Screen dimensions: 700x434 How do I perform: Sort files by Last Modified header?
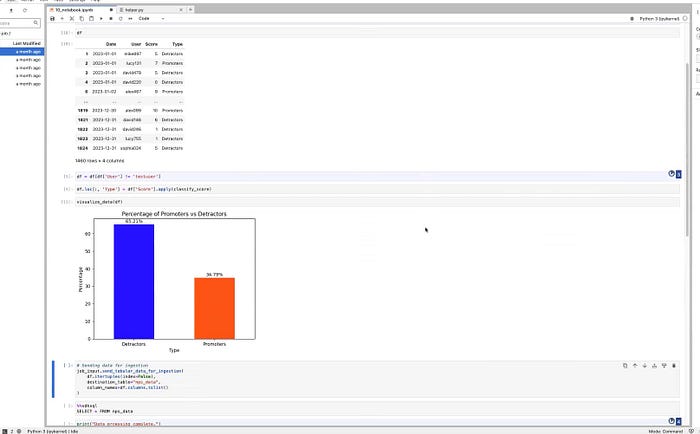[27, 43]
